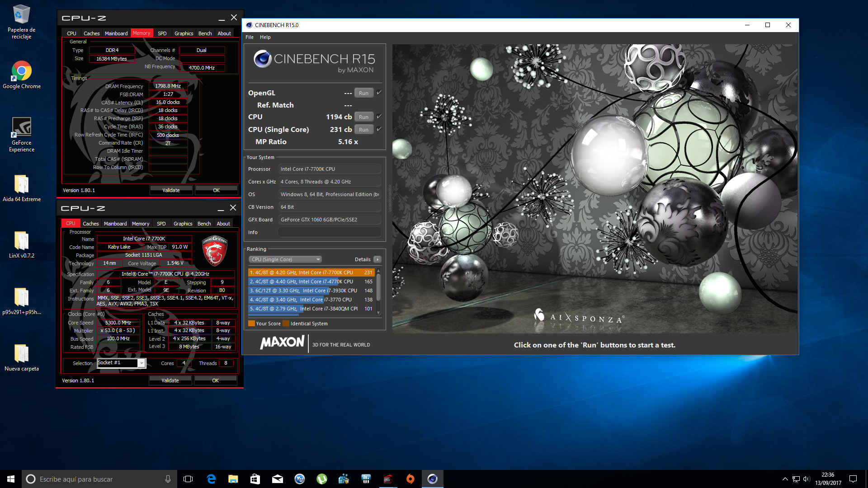Screen dimensions: 868x488
Task: Open File Explorer from the taskbar
Action: coord(233,479)
